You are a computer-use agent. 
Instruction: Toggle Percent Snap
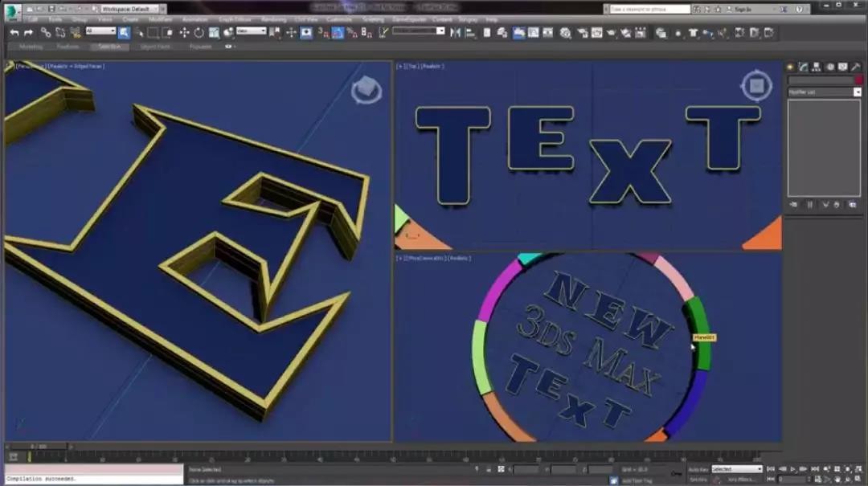coord(352,33)
